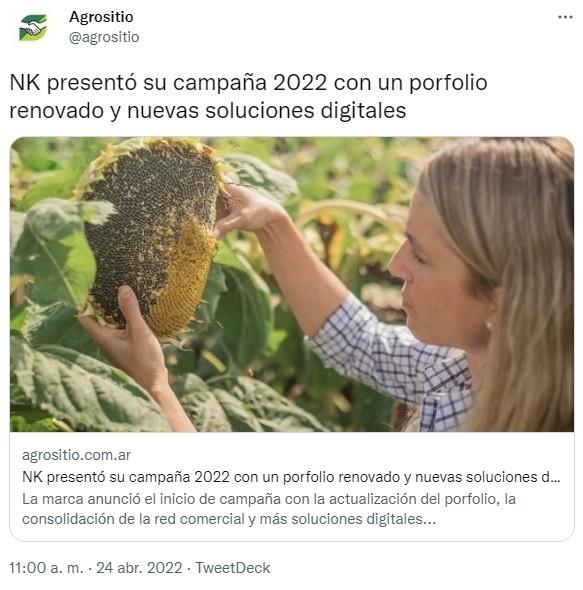Open the three-dot more options menu

(565, 17)
